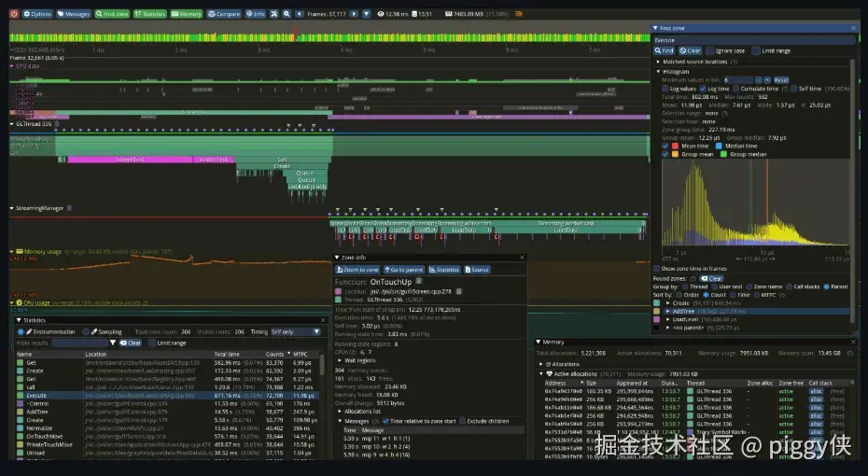Screen dimensions: 868x476
Task: Collapse the StreamingManager thread track
Action: click(x=12, y=209)
